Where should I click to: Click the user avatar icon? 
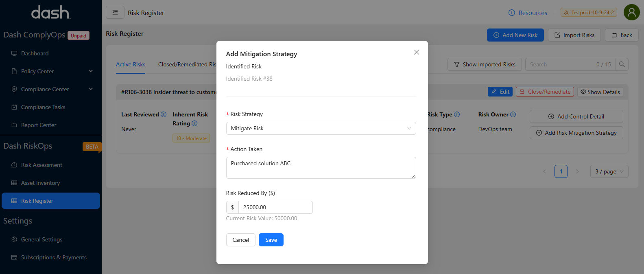tap(631, 13)
